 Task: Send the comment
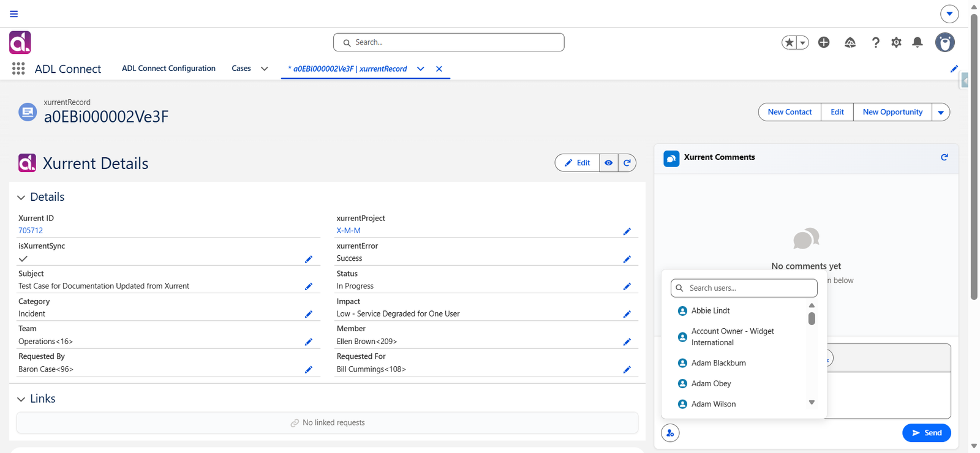(x=927, y=433)
